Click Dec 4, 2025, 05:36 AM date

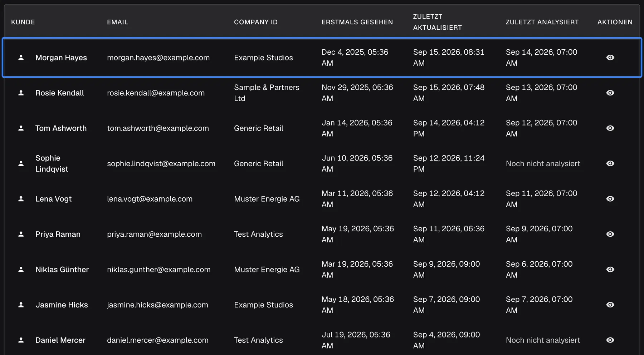pos(355,58)
